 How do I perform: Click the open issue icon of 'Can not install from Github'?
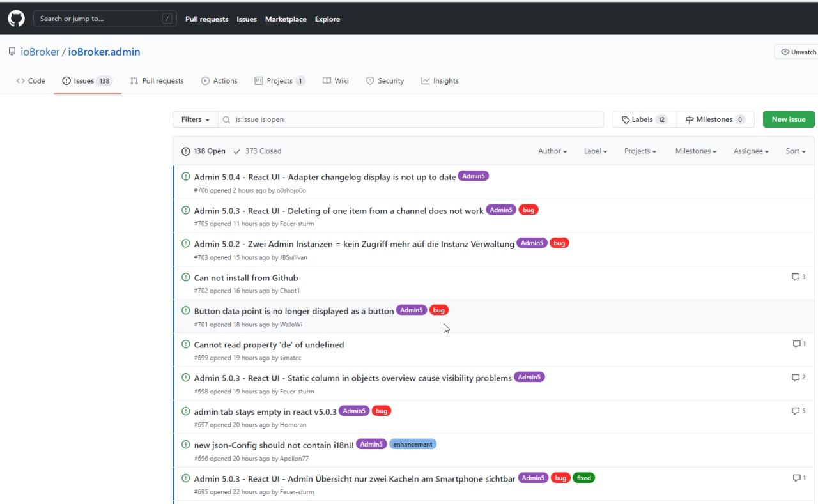coord(186,277)
